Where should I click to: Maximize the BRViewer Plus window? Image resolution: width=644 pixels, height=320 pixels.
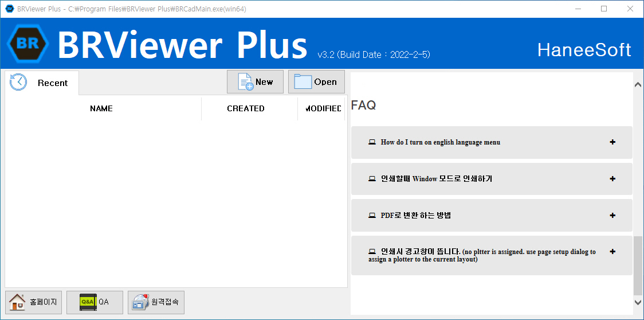[x=604, y=9]
